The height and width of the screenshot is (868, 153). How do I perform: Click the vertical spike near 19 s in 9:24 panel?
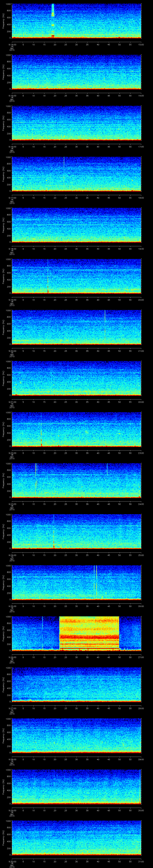(54, 531)
